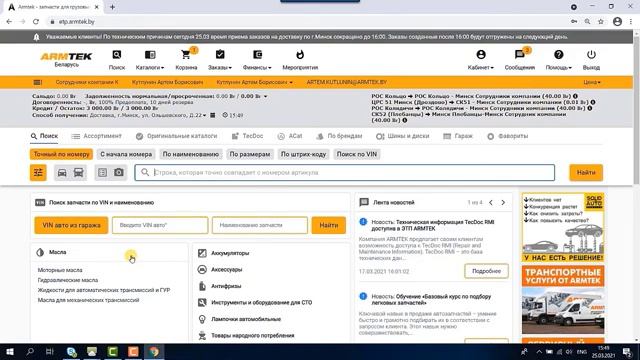Switch to Оригинальные каталоги tab

pos(176,136)
